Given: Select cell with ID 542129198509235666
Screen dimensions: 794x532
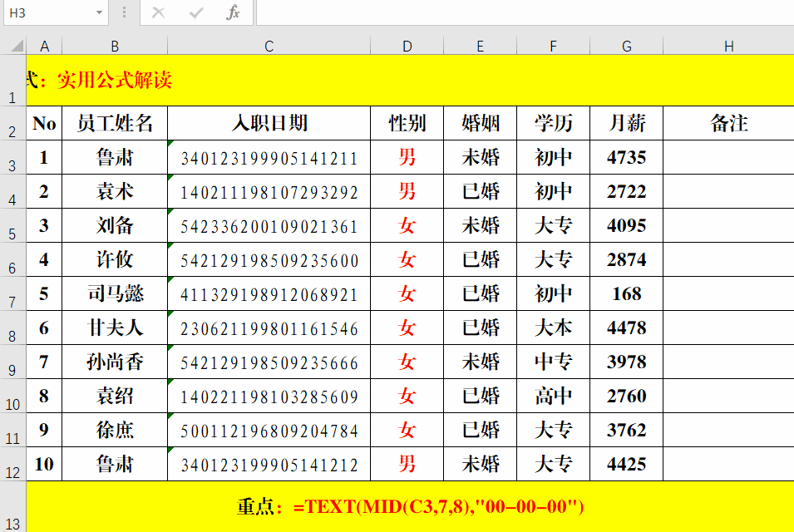Looking at the screenshot, I should click(x=269, y=362).
